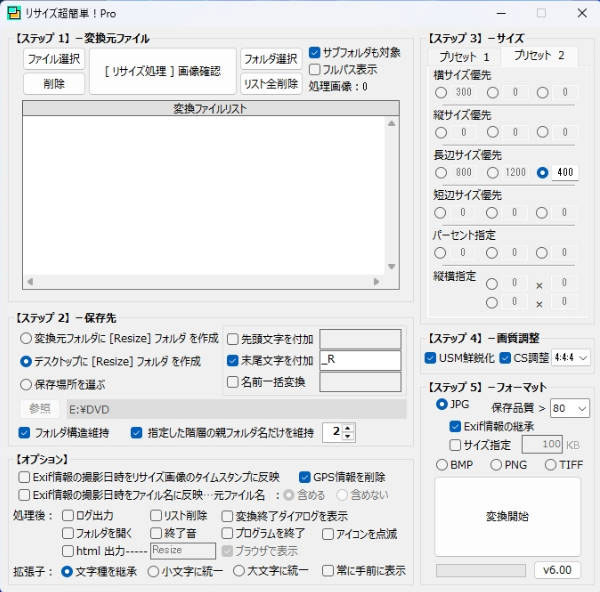Select 変換元フォルダに [Resize] フォルダを作成 option
This screenshot has height=592, width=600.
point(26,338)
